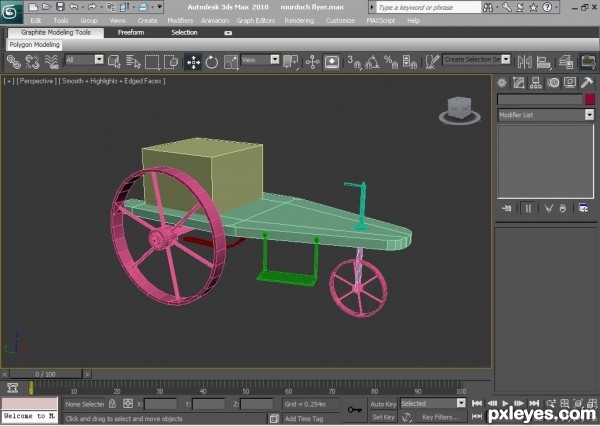The width and height of the screenshot is (600, 427).
Task: Switch to the Utilities command panel
Action: [x=587, y=83]
